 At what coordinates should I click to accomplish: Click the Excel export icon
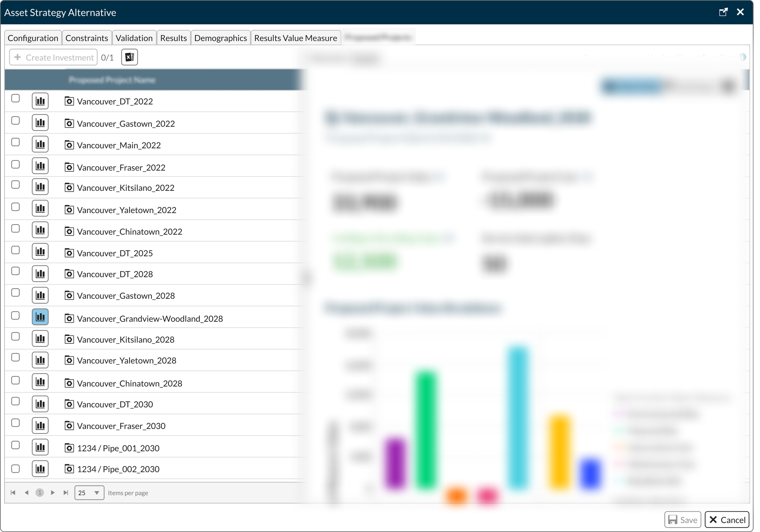130,57
